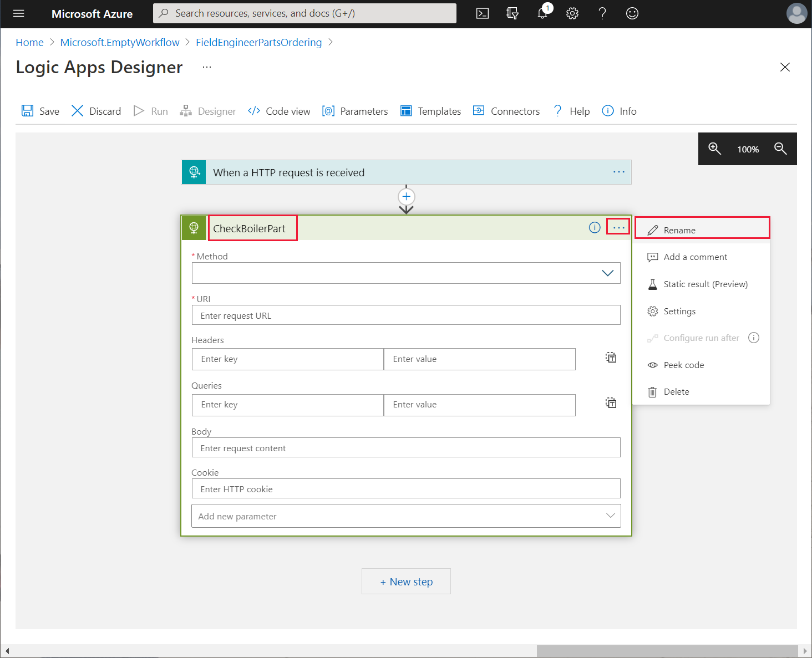Click the New step button
The height and width of the screenshot is (658, 812).
point(406,582)
